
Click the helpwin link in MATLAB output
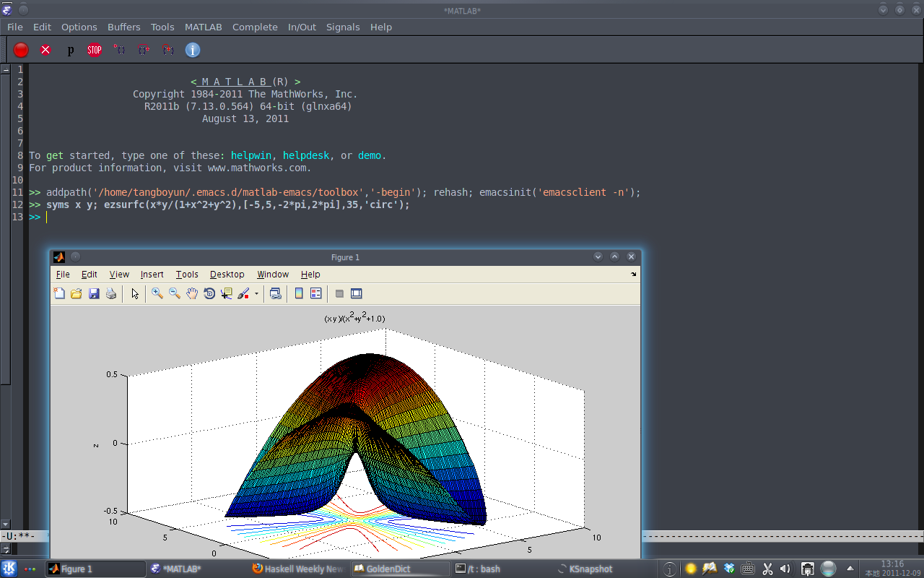point(250,155)
